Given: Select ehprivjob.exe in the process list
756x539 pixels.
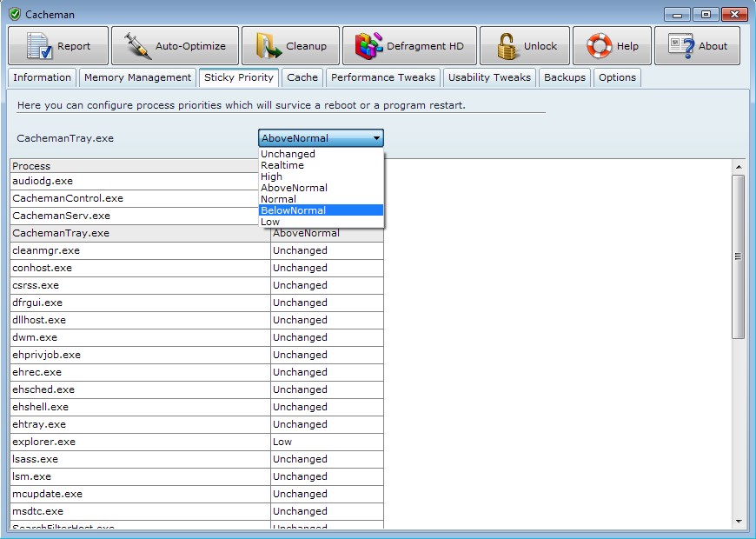Looking at the screenshot, I should (140, 355).
